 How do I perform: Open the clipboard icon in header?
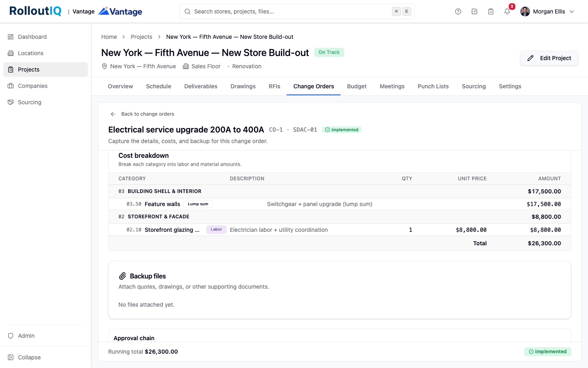491,11
